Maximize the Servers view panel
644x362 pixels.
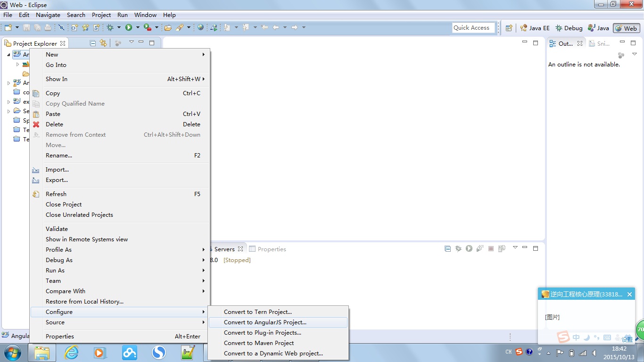click(536, 248)
